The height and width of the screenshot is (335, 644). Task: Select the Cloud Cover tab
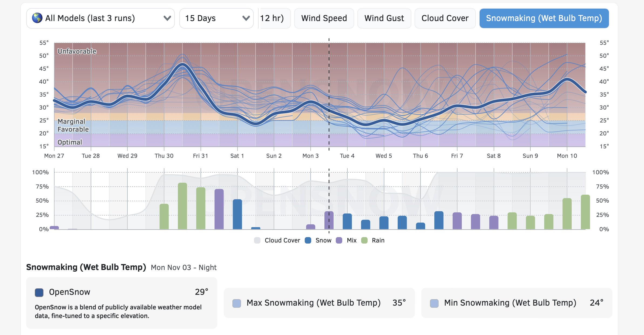click(445, 18)
